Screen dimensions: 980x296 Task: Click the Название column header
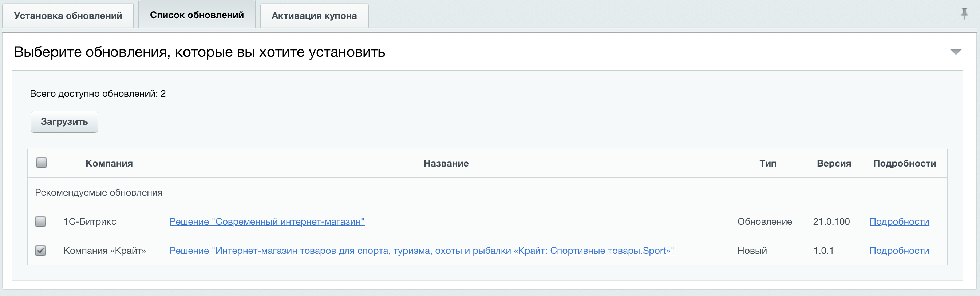click(x=446, y=163)
